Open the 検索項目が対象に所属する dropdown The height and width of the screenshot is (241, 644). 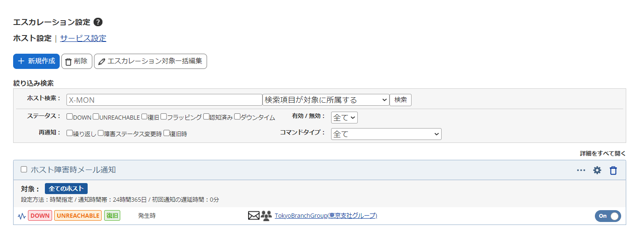326,100
